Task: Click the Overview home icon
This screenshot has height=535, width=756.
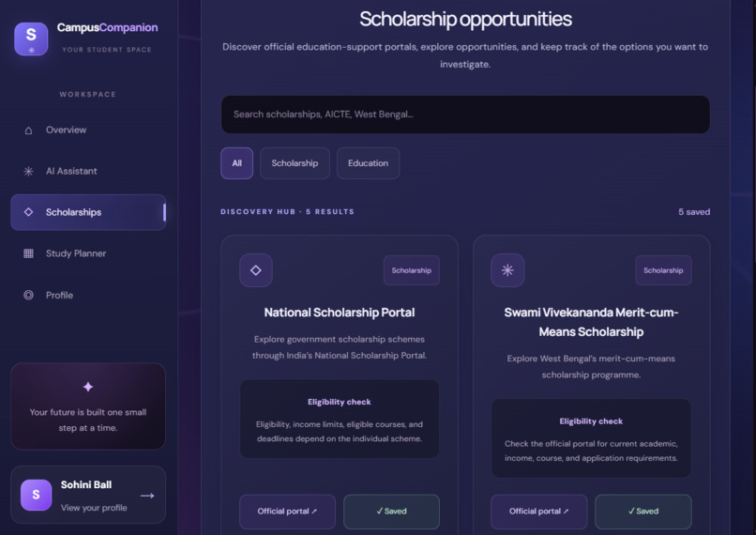Action: pos(28,130)
